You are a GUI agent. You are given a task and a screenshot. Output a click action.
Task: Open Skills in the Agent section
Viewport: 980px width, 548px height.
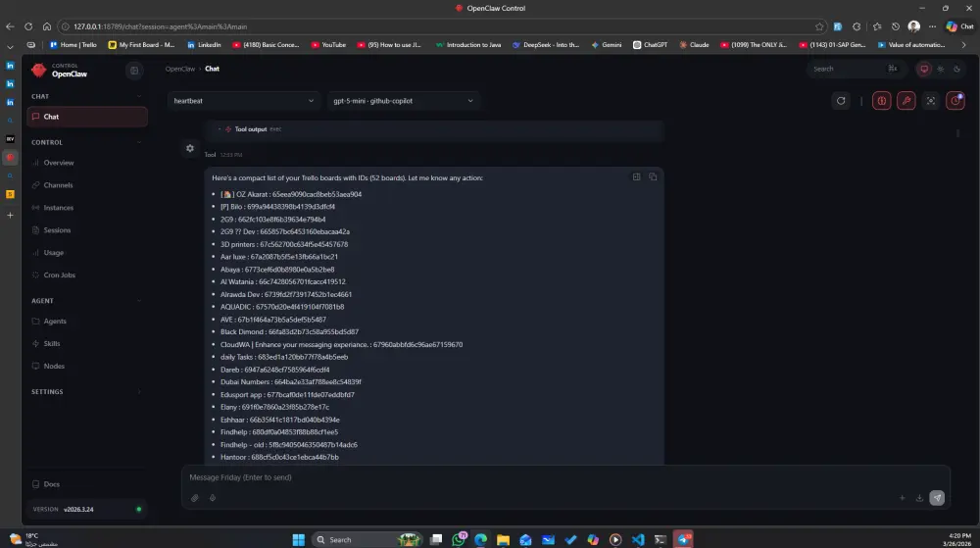52,344
